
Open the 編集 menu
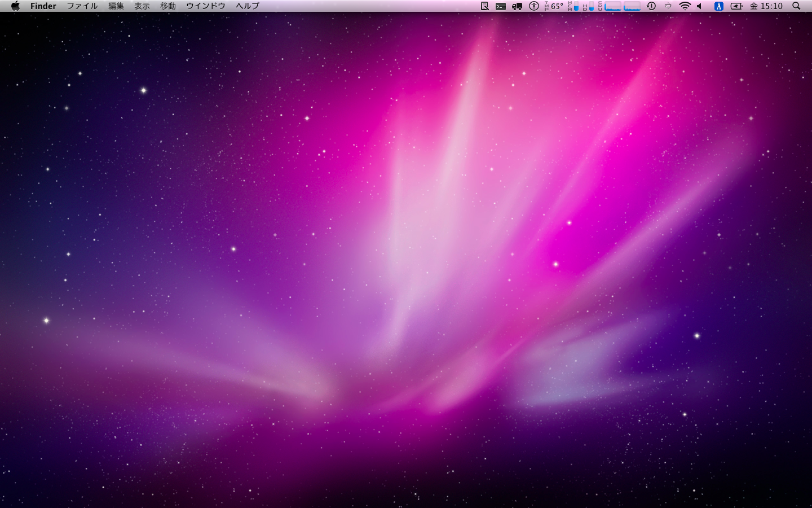click(116, 6)
